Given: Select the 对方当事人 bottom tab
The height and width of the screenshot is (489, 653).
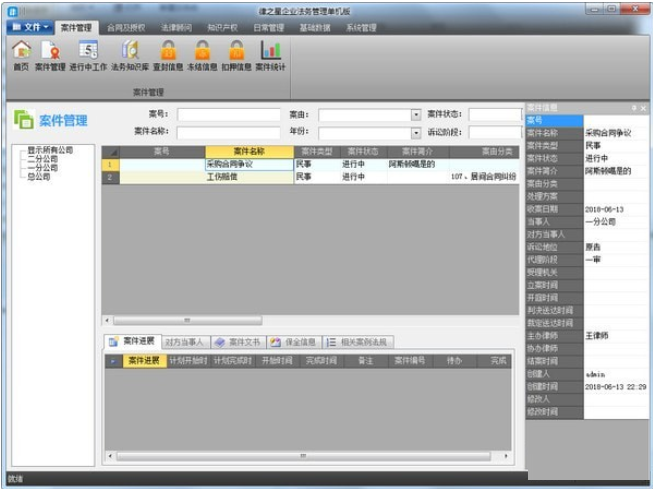Looking at the screenshot, I should click(184, 342).
